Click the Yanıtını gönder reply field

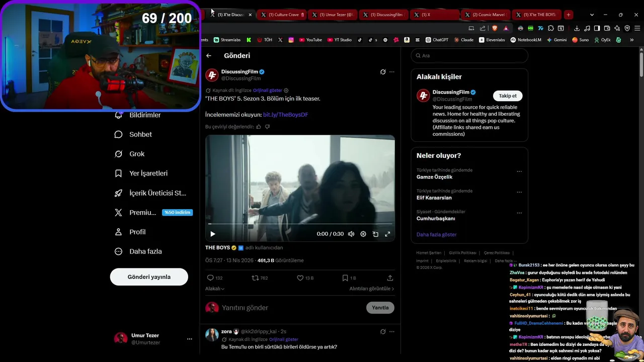click(292, 308)
